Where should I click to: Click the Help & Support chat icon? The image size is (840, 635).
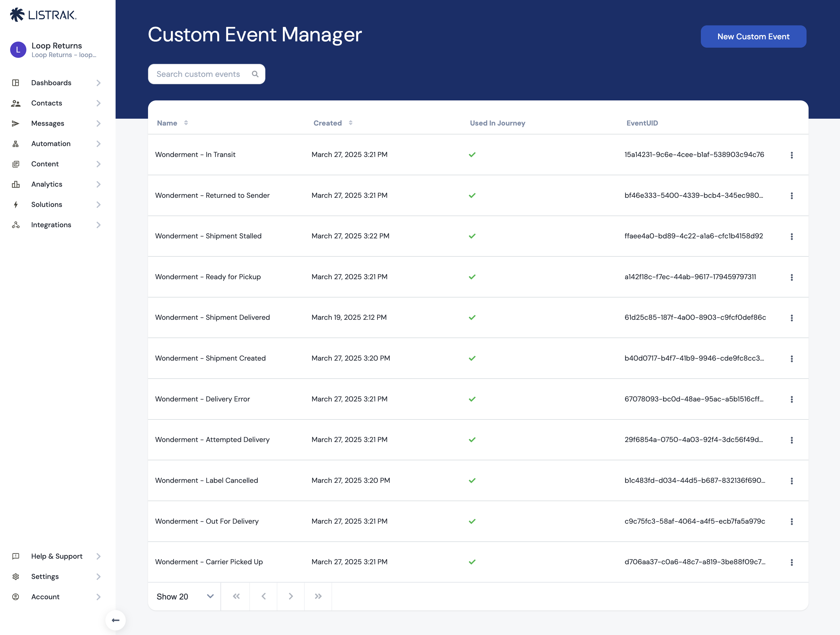click(15, 556)
